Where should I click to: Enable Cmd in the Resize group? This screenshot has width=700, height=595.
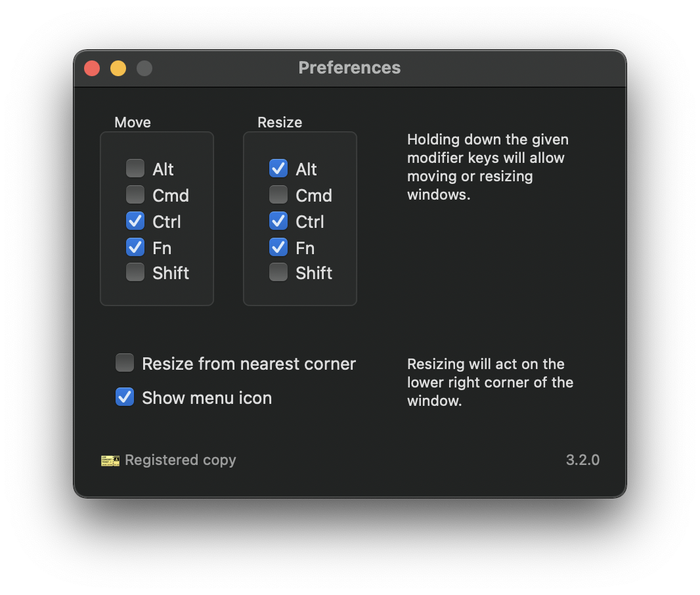tap(278, 194)
